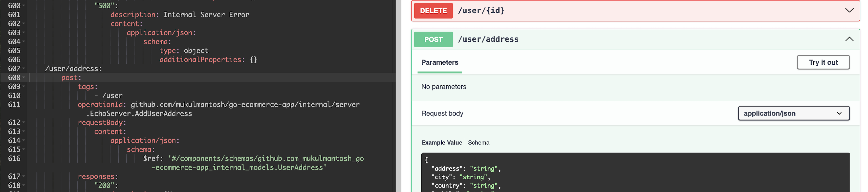The image size is (868, 192).
Task: Click 'post:' on highlighted line 608
Action: 71,78
